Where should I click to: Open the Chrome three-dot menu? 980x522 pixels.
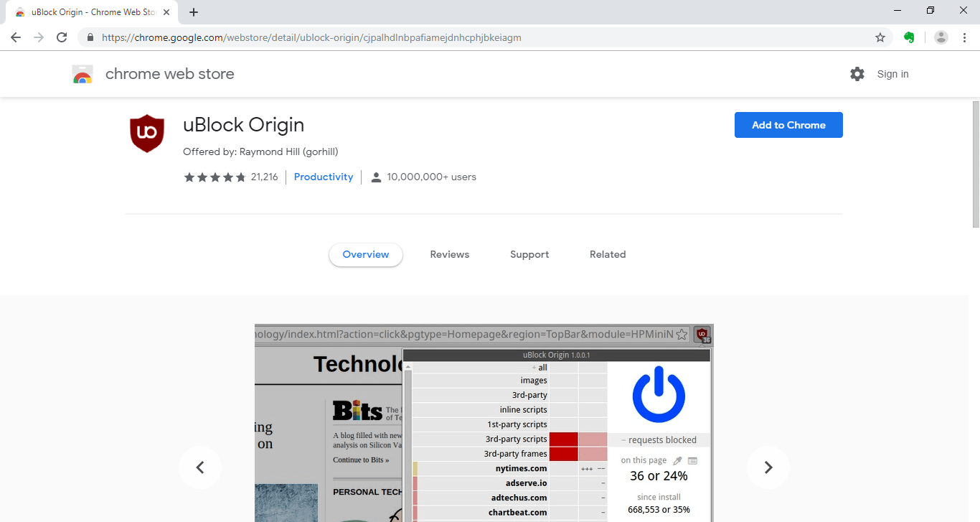(964, 37)
